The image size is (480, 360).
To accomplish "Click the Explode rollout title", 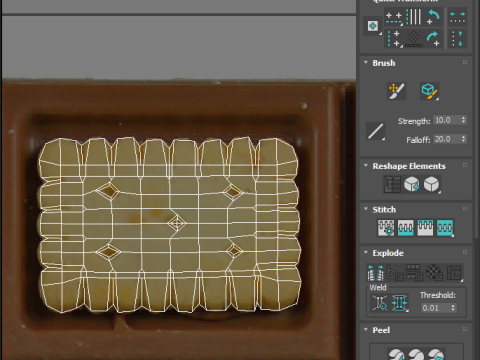I will coord(388,253).
